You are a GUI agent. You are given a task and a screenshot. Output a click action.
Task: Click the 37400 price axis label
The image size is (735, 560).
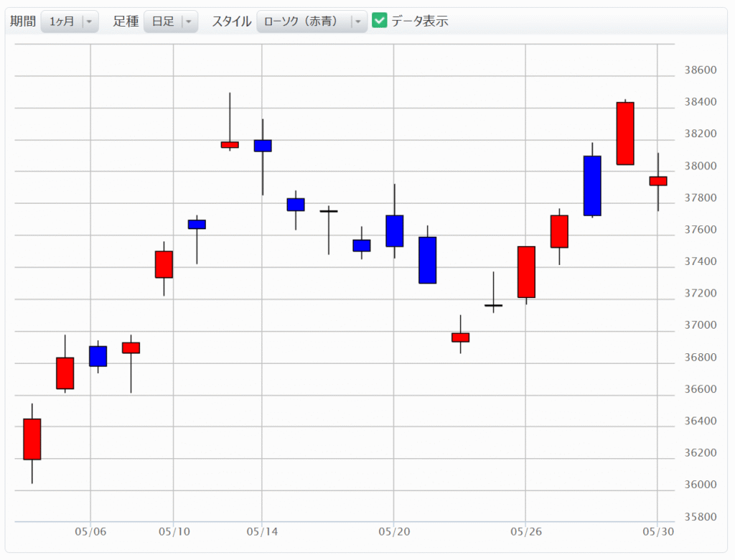click(701, 261)
